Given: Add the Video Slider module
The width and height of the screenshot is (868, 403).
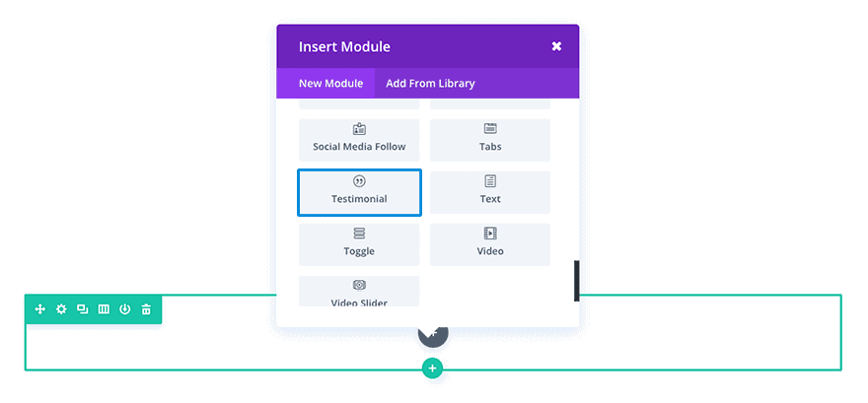Looking at the screenshot, I should [x=359, y=292].
